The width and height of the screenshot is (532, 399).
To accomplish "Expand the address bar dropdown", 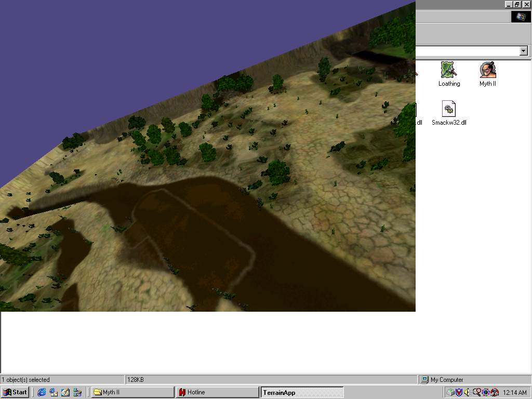I will pos(523,50).
